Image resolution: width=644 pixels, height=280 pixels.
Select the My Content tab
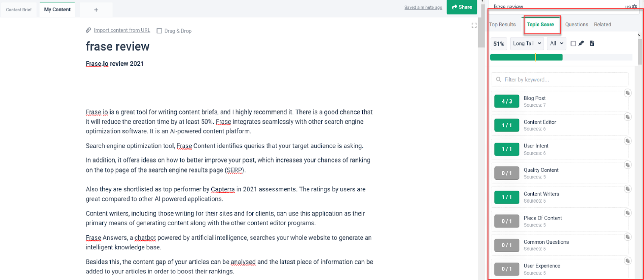[57, 9]
